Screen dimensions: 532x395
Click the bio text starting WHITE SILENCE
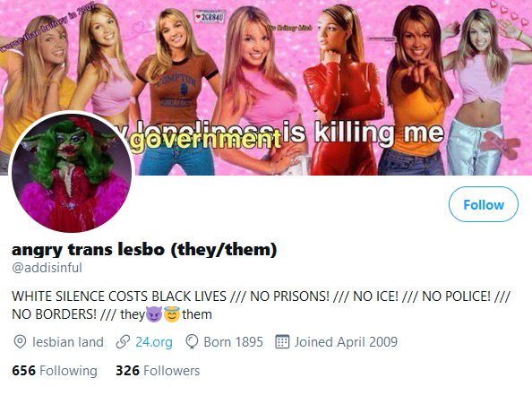tap(261, 305)
